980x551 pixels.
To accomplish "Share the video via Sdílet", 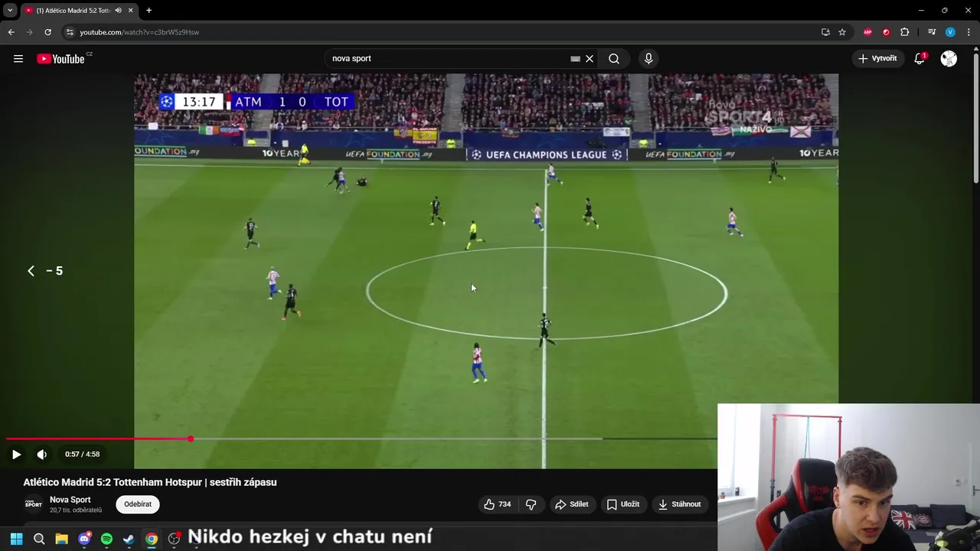I will coord(572,504).
